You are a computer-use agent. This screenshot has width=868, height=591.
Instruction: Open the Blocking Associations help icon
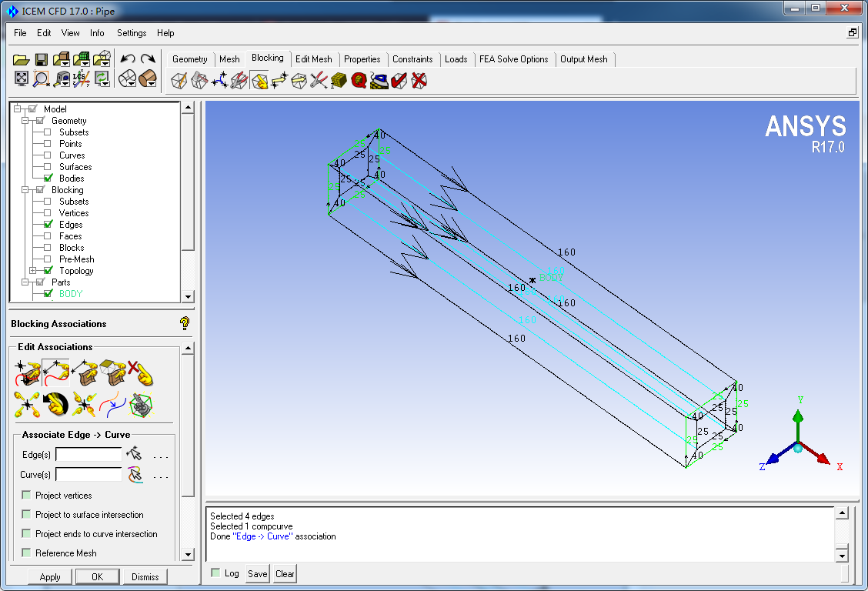point(185,323)
